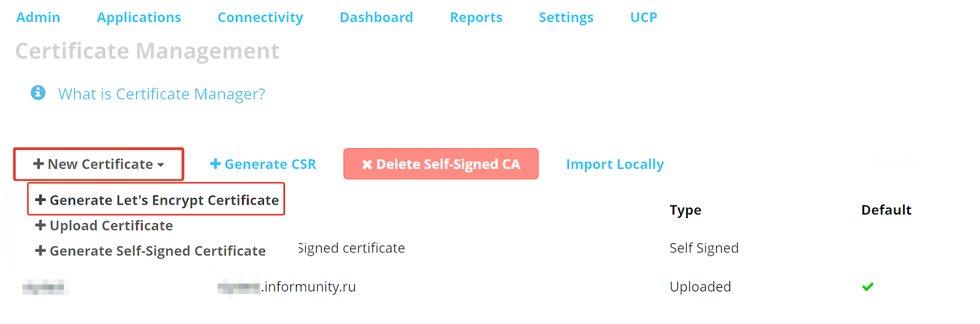980x324 pixels.
Task: Click the plus icon beside Generate Self-Signed Certificate
Action: pos(40,251)
